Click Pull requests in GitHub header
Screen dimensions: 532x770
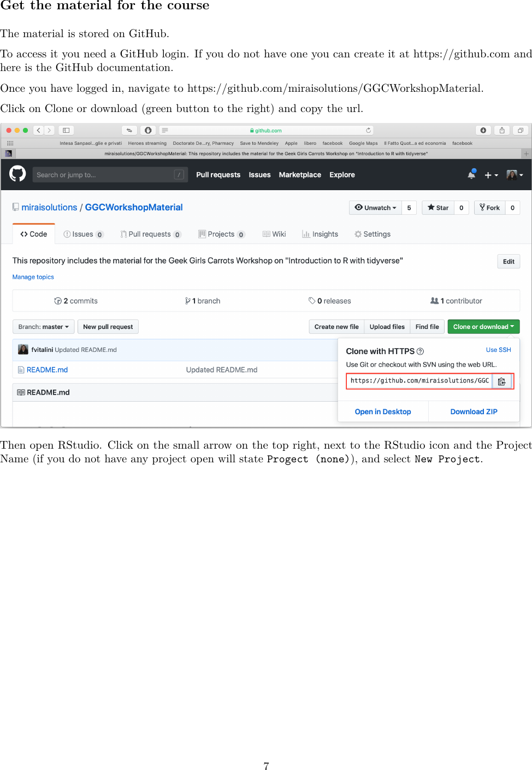(x=218, y=175)
